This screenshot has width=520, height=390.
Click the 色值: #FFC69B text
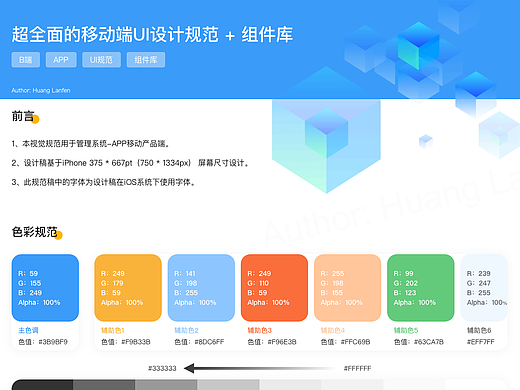point(345,342)
